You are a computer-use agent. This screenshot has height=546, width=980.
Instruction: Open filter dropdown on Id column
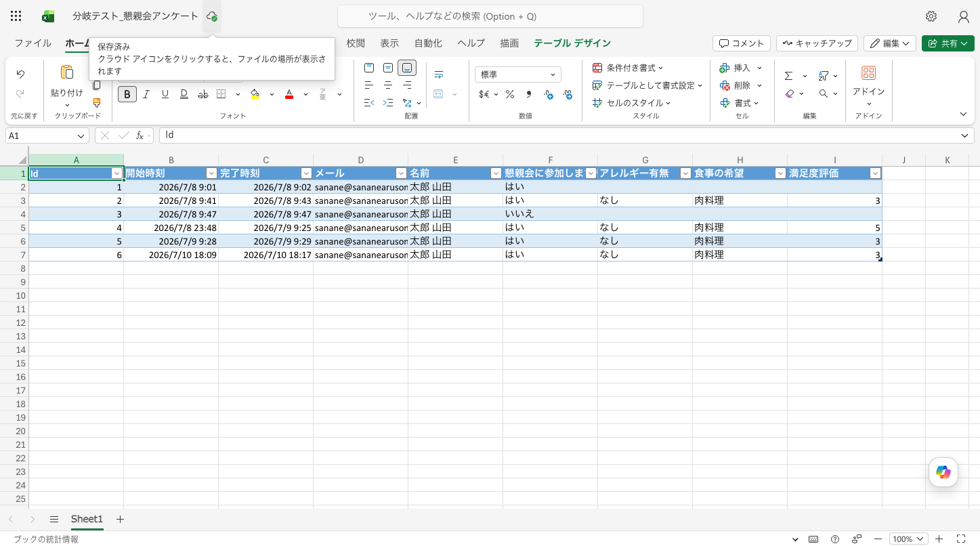[117, 173]
